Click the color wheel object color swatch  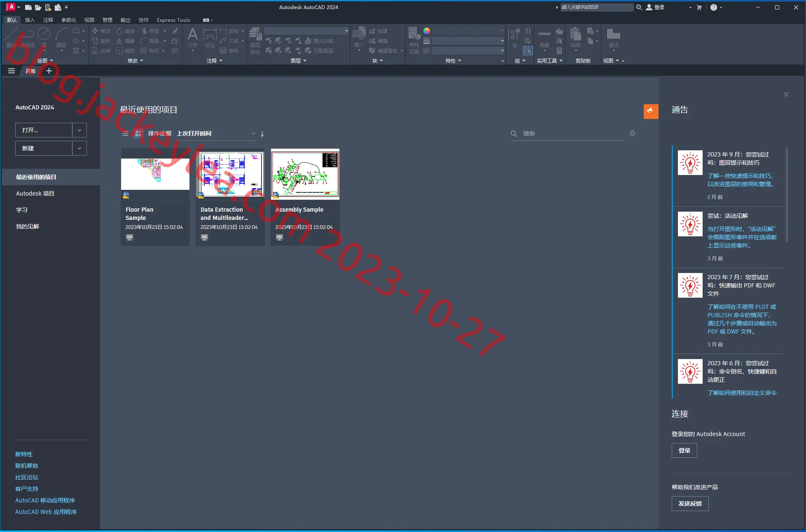tap(427, 31)
